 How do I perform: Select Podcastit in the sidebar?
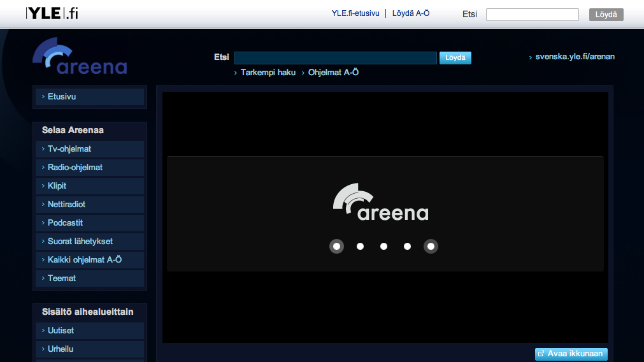pyautogui.click(x=90, y=222)
